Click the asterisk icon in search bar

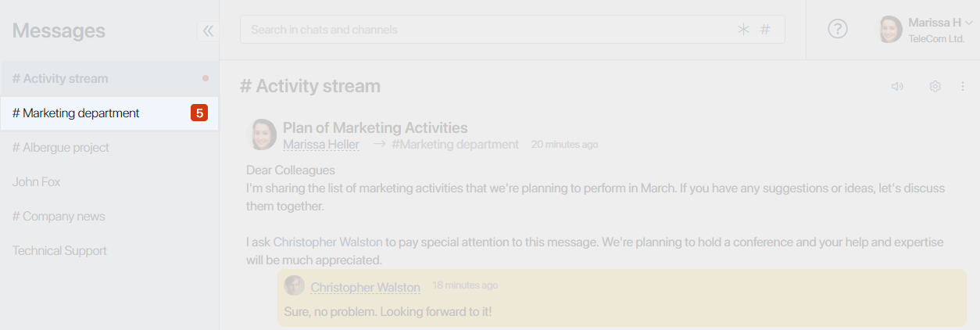pyautogui.click(x=743, y=30)
